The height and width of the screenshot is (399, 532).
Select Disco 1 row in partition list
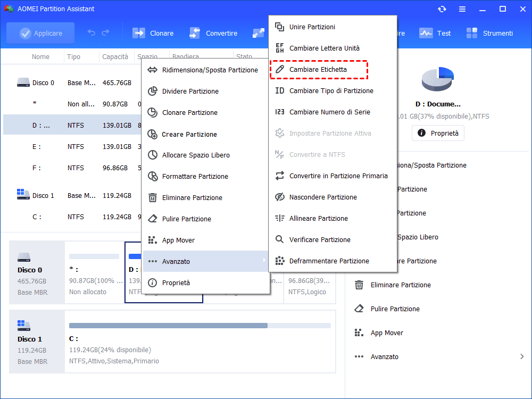pos(72,196)
